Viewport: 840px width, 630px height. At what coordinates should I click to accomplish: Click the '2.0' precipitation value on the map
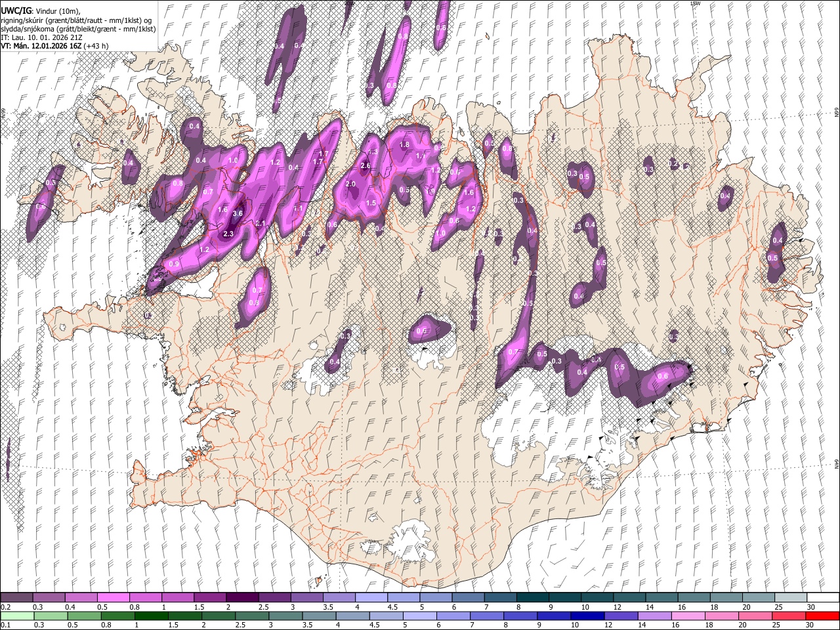350,184
